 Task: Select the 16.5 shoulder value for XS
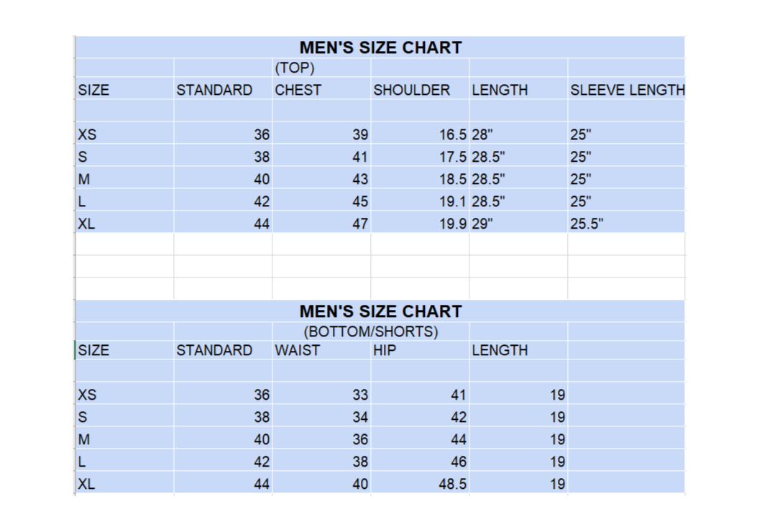[x=453, y=134]
